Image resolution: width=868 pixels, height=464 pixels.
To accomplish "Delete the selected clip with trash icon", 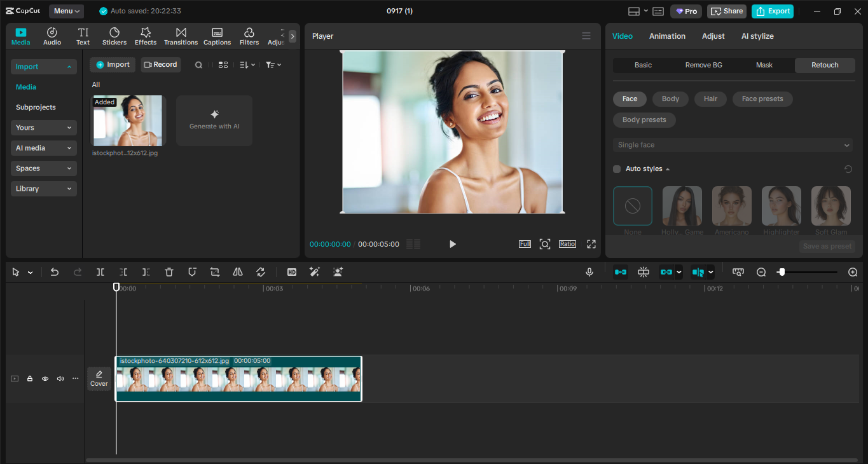I will point(169,271).
